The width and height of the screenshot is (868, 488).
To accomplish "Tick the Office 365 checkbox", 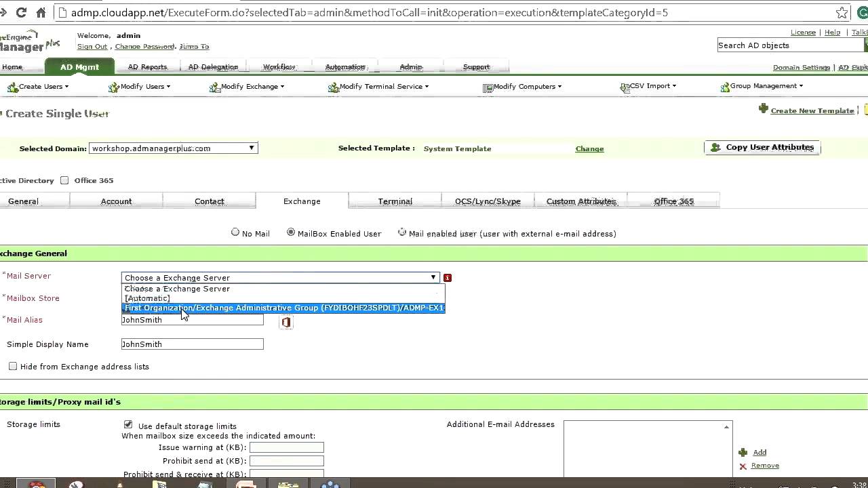I will 64,180.
